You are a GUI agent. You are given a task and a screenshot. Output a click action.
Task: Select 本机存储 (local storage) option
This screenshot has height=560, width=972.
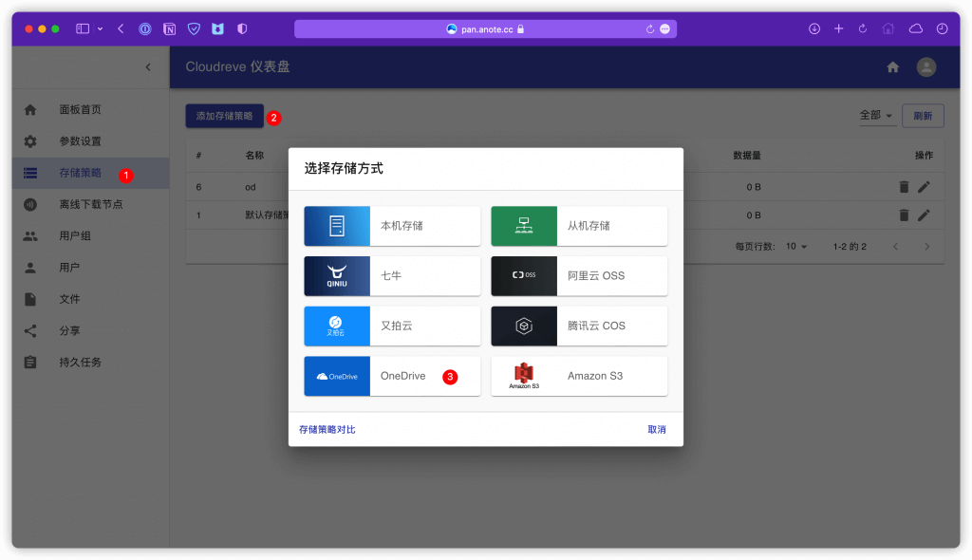click(392, 225)
